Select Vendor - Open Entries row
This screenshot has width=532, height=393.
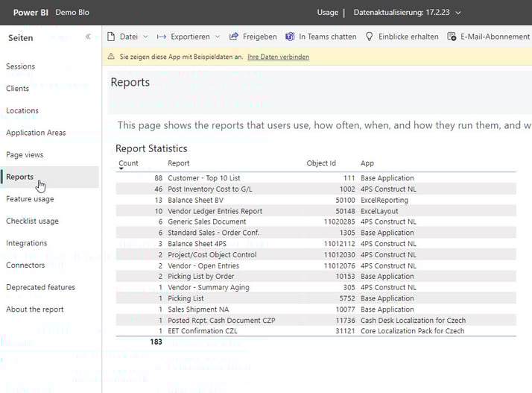pos(316,265)
